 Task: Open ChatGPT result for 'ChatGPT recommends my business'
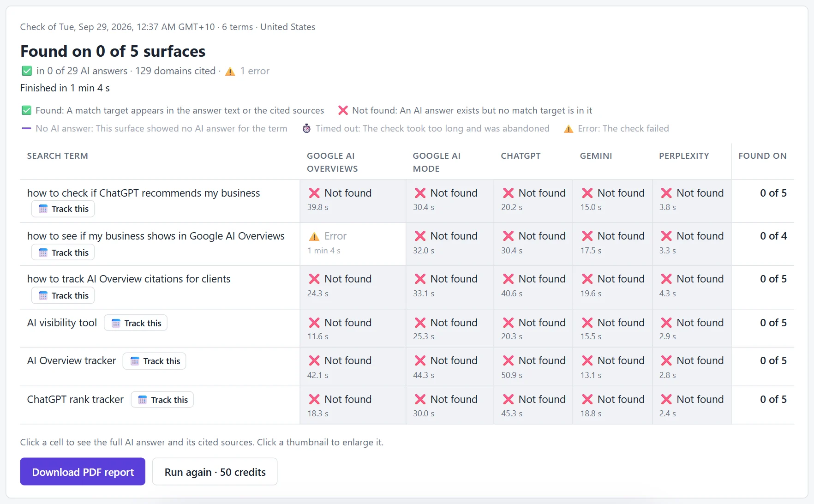point(533,201)
